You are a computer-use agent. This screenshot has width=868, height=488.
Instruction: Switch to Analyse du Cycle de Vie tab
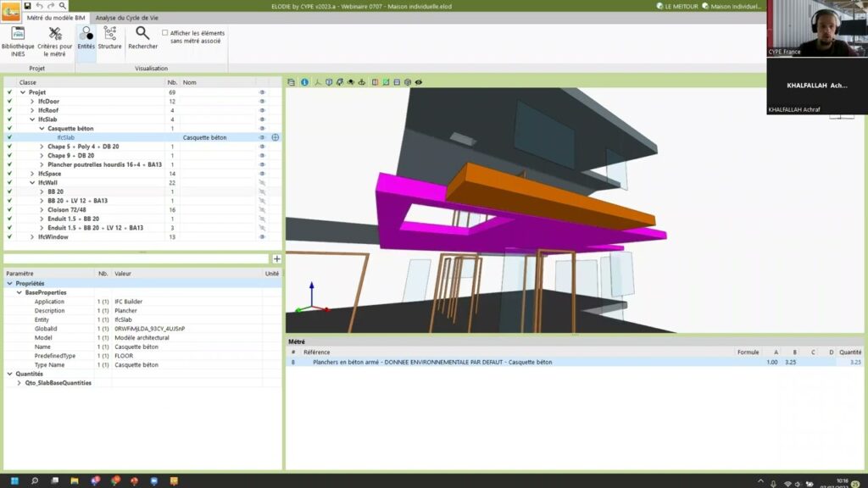click(128, 17)
